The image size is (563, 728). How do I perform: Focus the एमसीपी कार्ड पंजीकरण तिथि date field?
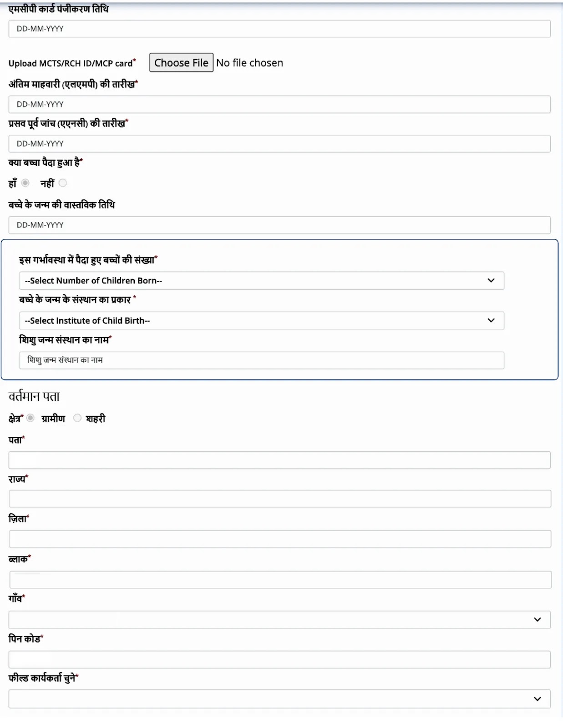click(x=279, y=29)
